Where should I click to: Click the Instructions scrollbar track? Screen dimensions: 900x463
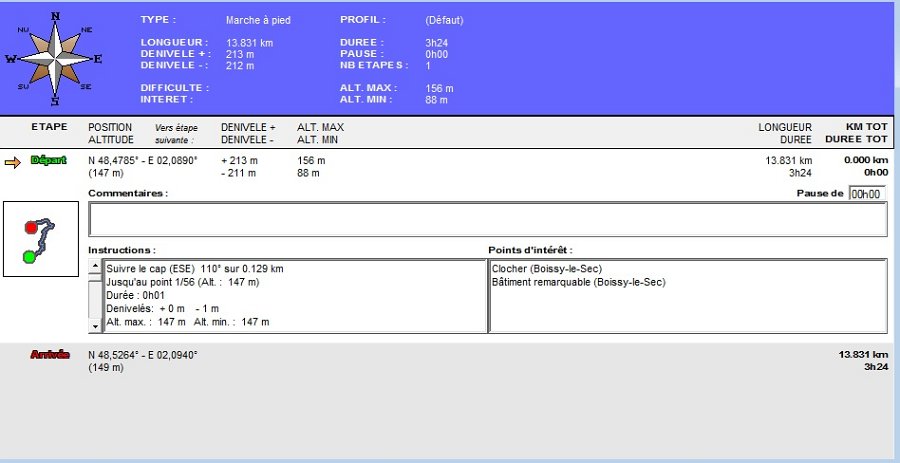(95, 297)
